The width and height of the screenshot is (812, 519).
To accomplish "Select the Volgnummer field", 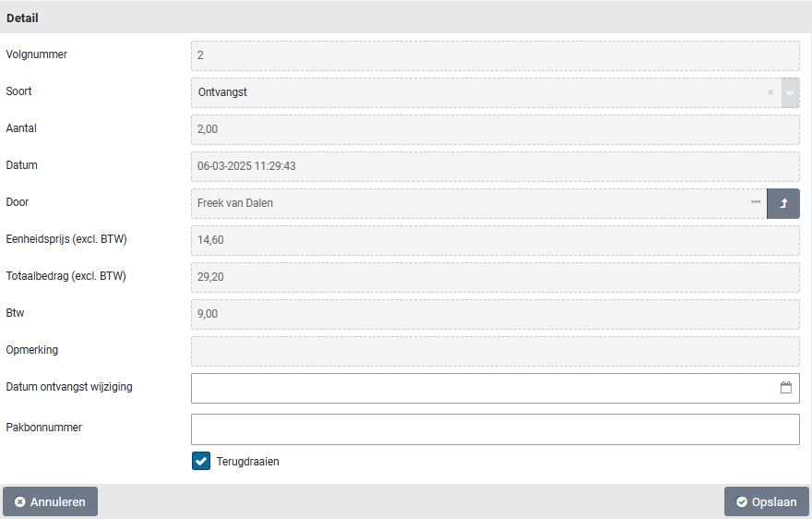I will point(495,55).
